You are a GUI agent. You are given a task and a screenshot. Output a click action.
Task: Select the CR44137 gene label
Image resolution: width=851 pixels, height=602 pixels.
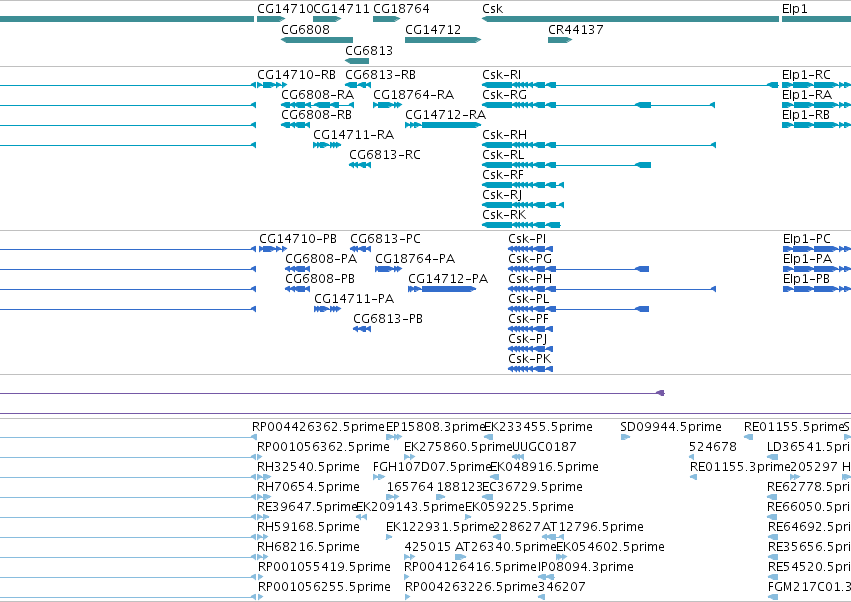click(x=576, y=29)
